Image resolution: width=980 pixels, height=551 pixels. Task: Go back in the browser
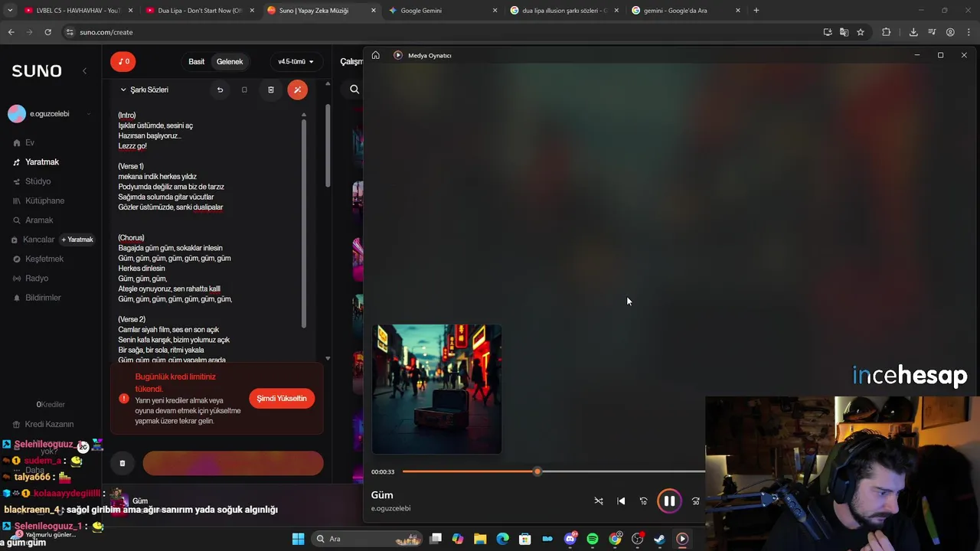point(11,32)
